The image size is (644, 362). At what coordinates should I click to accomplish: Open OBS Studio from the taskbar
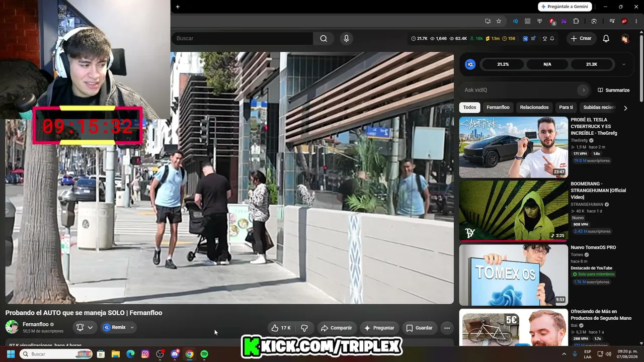pos(160,354)
